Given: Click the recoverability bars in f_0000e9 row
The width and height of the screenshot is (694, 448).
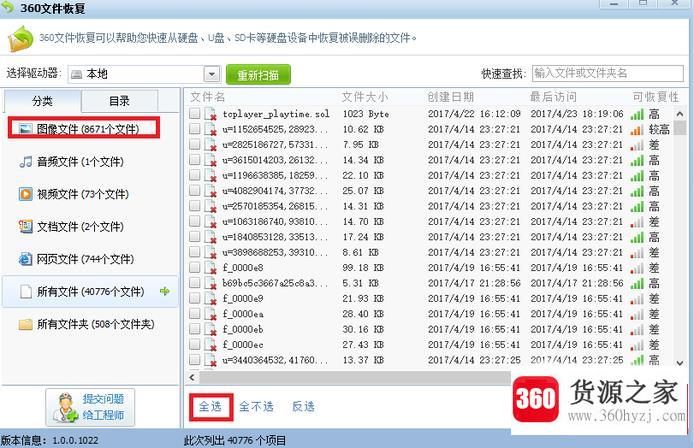Looking at the screenshot, I should pyautogui.click(x=637, y=299).
